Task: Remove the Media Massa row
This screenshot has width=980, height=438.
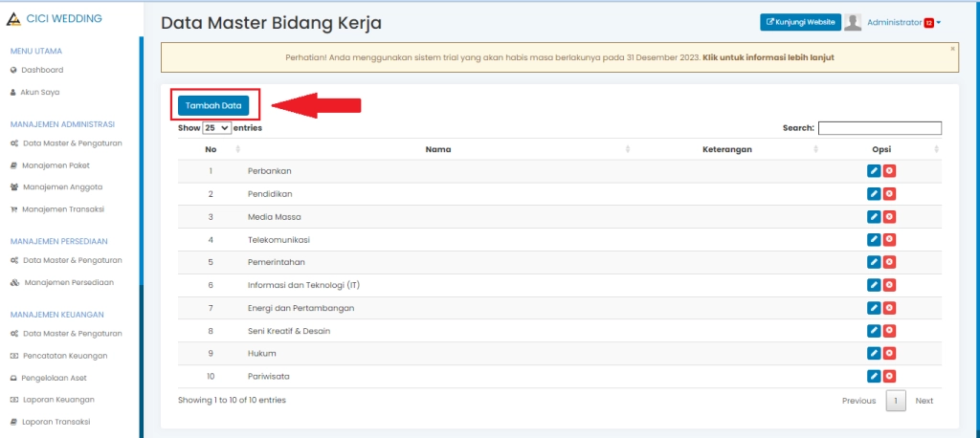Action: click(889, 217)
